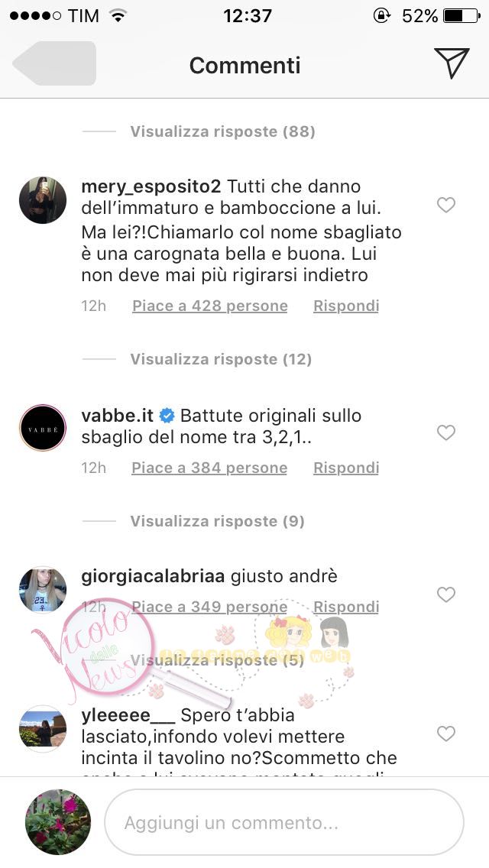
Task: Go back using the top-left arrow
Action: click(54, 63)
